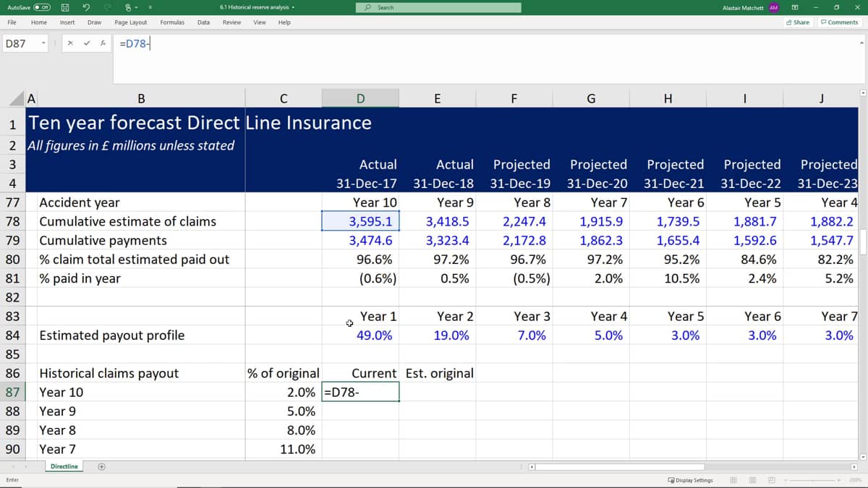The width and height of the screenshot is (868, 488).
Task: Select column H header
Action: [668, 98]
